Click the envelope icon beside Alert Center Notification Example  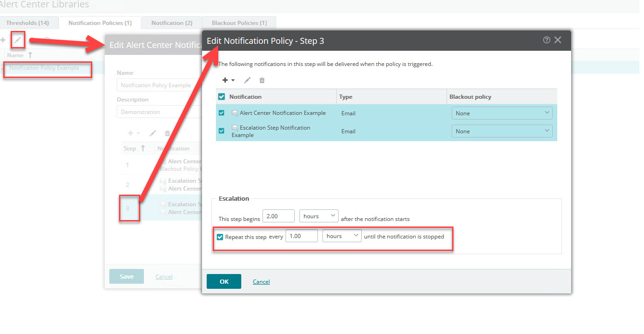point(235,113)
